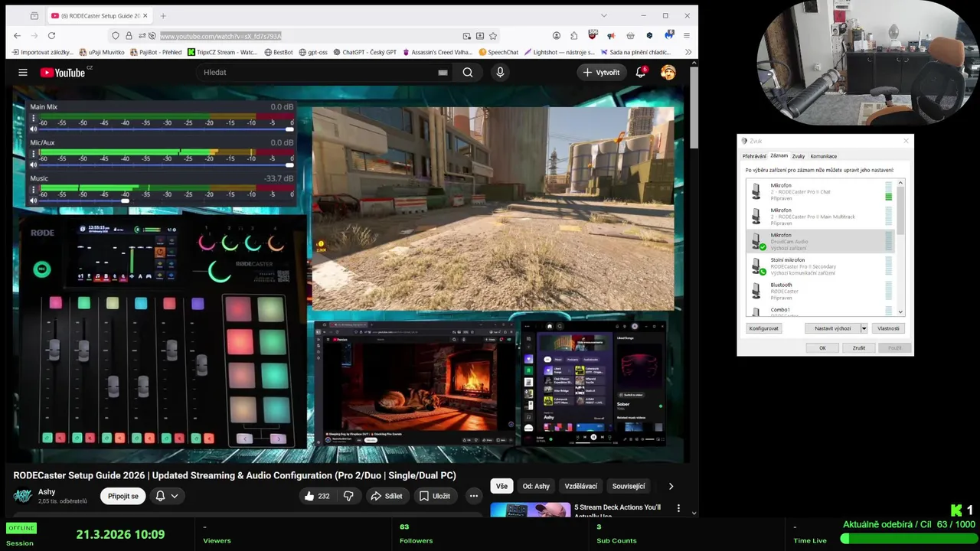Select the Vzdělávací filter chip
Image resolution: width=980 pixels, height=551 pixels.
point(581,486)
